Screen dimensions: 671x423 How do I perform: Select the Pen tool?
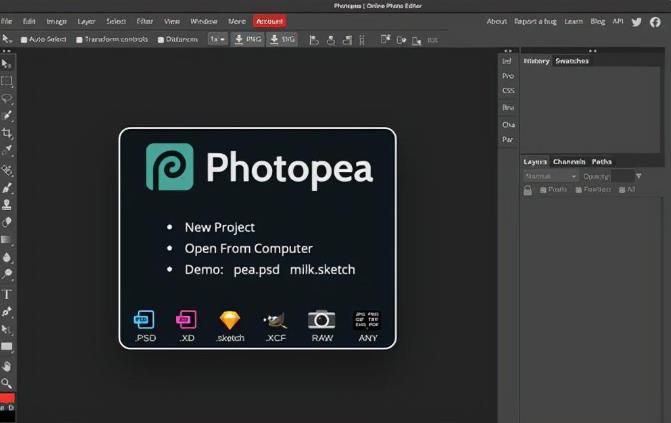(x=6, y=312)
